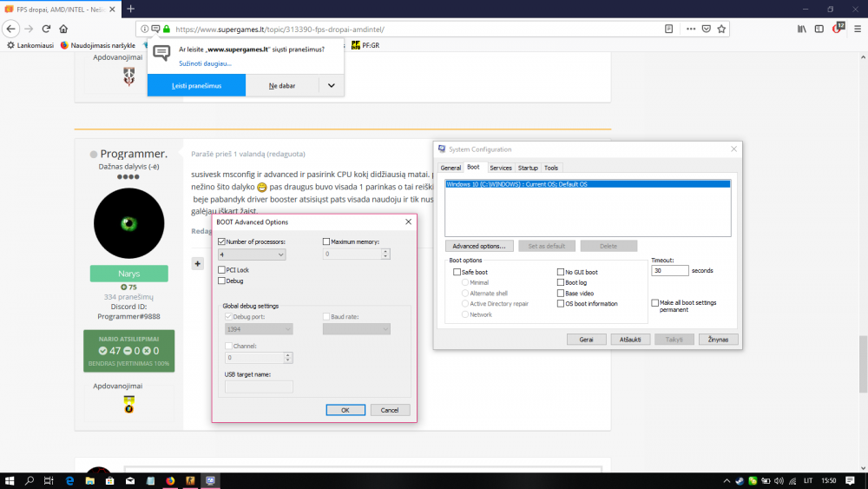Switch to the General tab
The width and height of the screenshot is (868, 489).
point(450,168)
